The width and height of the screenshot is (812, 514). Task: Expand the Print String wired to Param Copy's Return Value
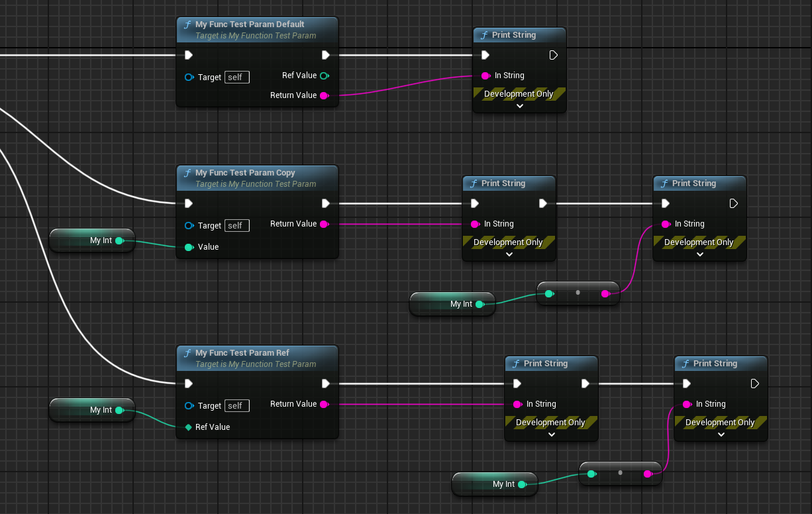(509, 254)
